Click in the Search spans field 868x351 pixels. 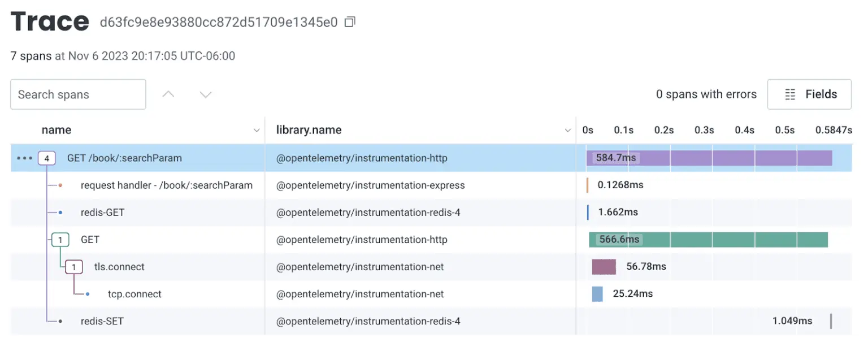(78, 94)
